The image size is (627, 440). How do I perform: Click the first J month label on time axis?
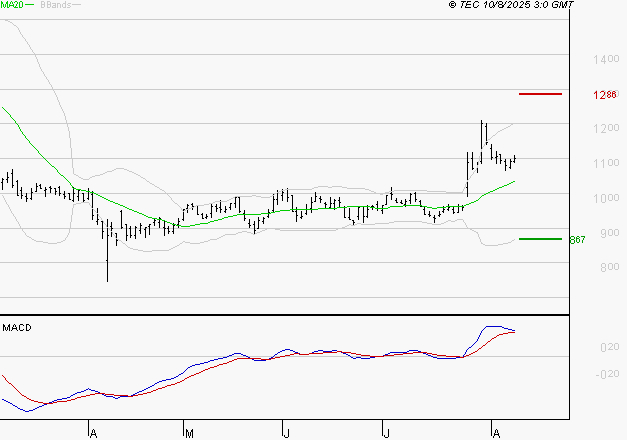tap(286, 434)
